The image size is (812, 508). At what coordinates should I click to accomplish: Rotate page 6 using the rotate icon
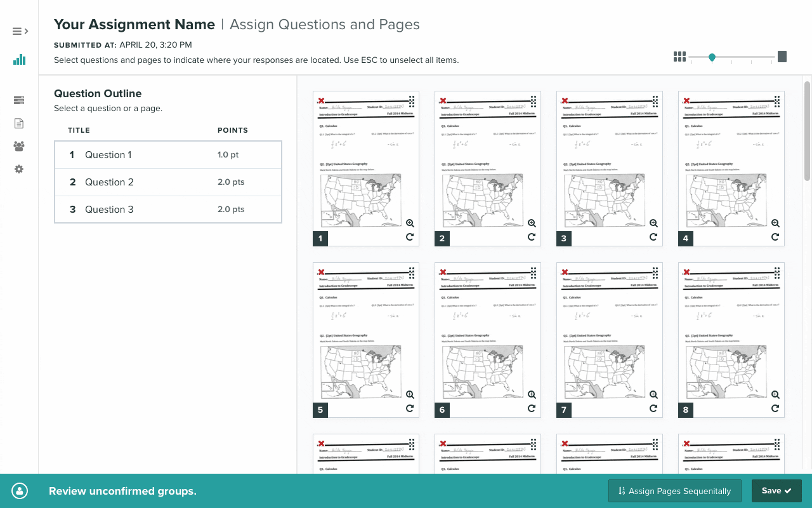tap(532, 408)
